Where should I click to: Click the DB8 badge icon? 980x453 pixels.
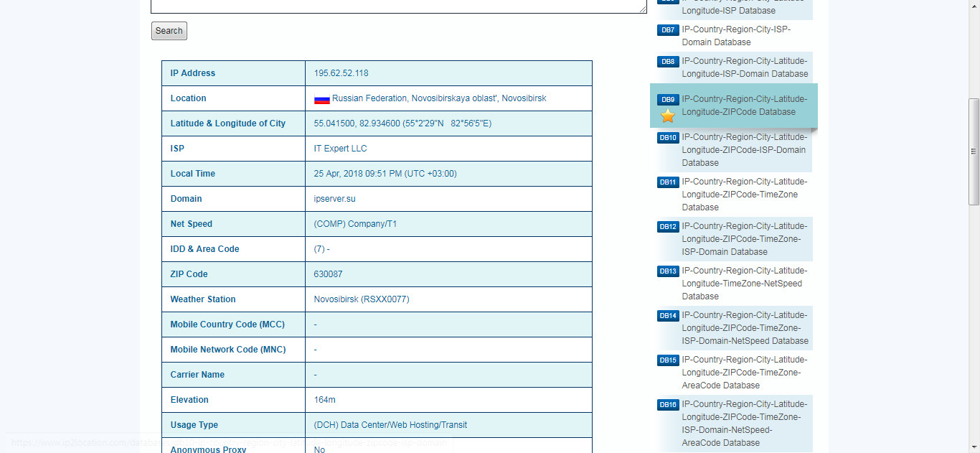[668, 62]
